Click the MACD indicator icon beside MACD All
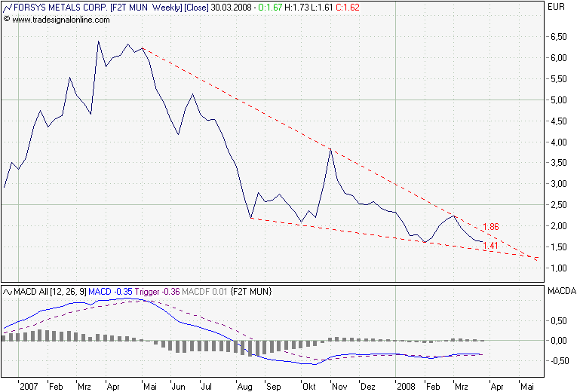 pyautogui.click(x=8, y=292)
